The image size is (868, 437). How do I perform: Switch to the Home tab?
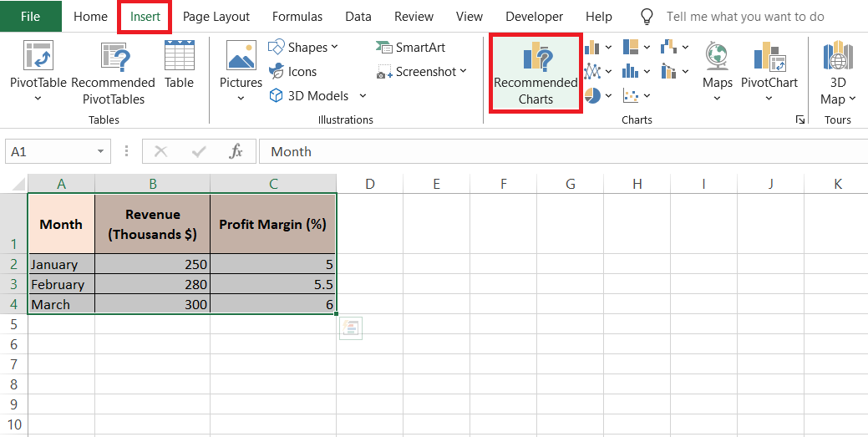(90, 17)
